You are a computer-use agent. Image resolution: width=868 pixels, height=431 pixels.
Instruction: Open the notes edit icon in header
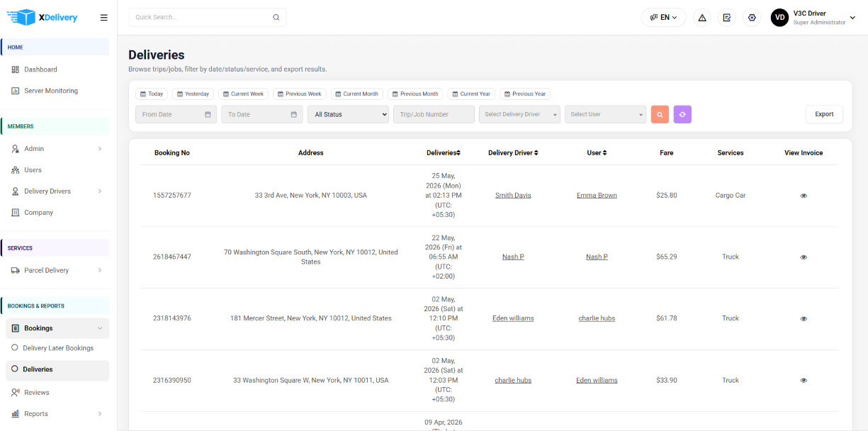(x=727, y=18)
